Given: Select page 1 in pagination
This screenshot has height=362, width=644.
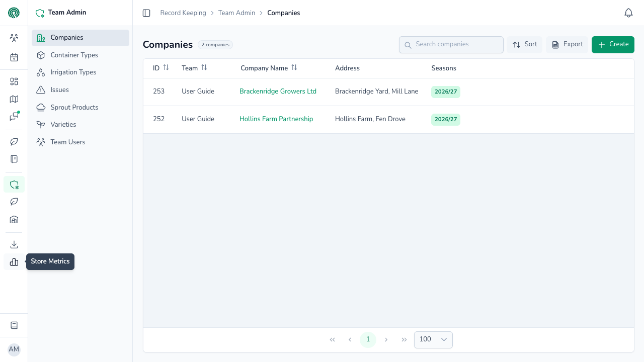Looking at the screenshot, I should tap(368, 340).
